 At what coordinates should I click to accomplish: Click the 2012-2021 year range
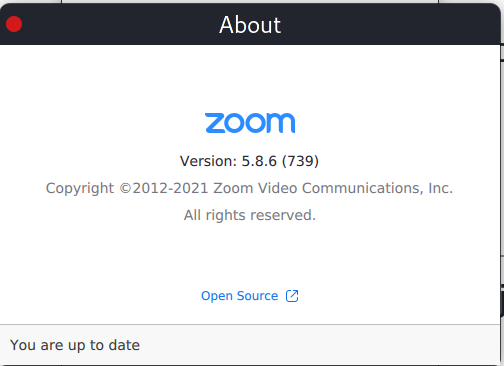(170, 188)
